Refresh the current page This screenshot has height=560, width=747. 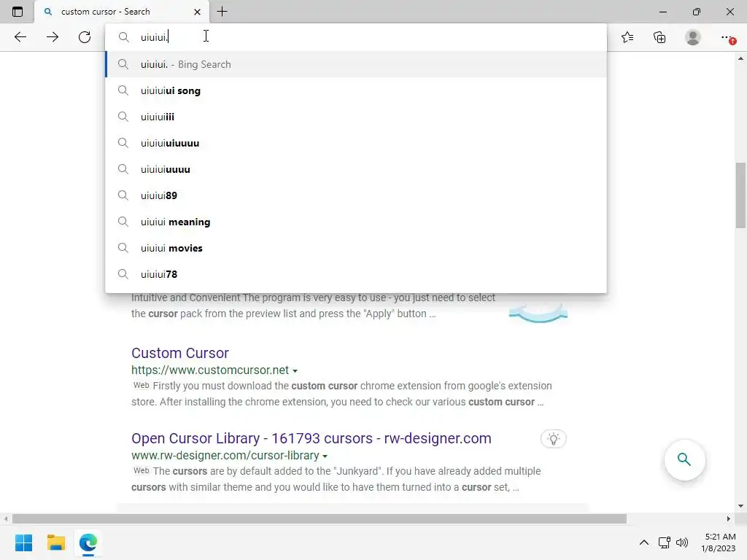click(85, 37)
